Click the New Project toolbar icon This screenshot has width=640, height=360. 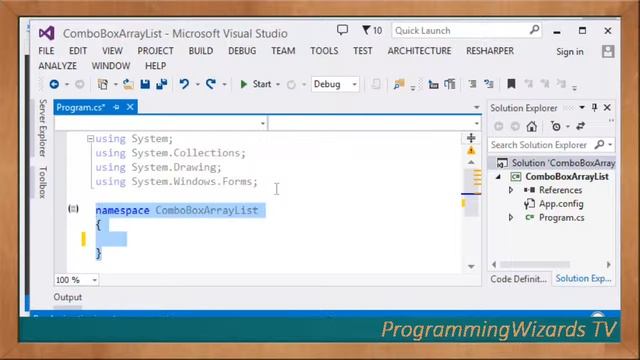(x=102, y=84)
